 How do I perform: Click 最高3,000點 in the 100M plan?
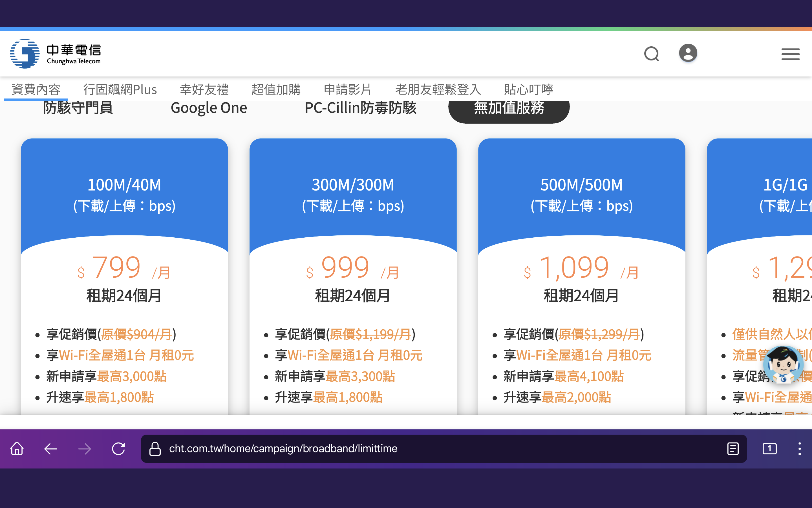(132, 376)
